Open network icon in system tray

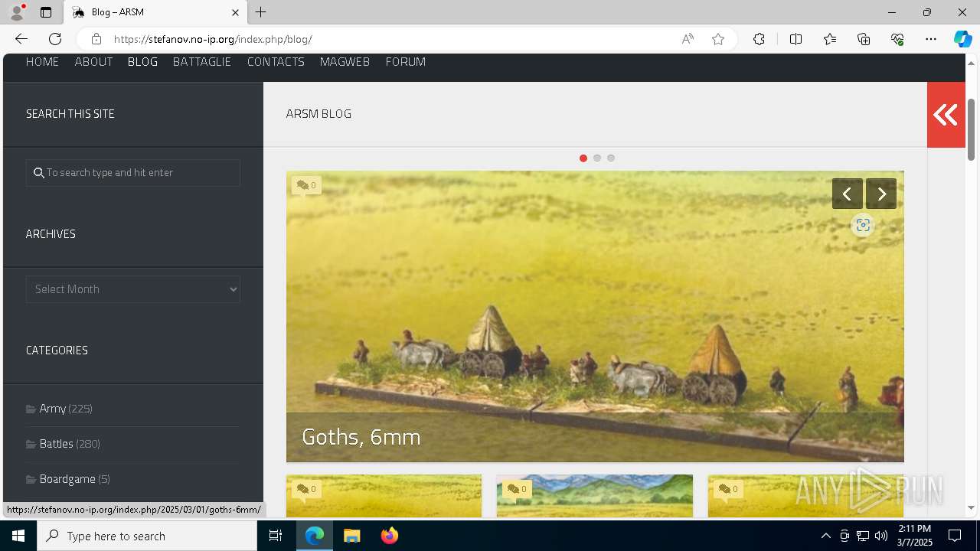pos(863,536)
